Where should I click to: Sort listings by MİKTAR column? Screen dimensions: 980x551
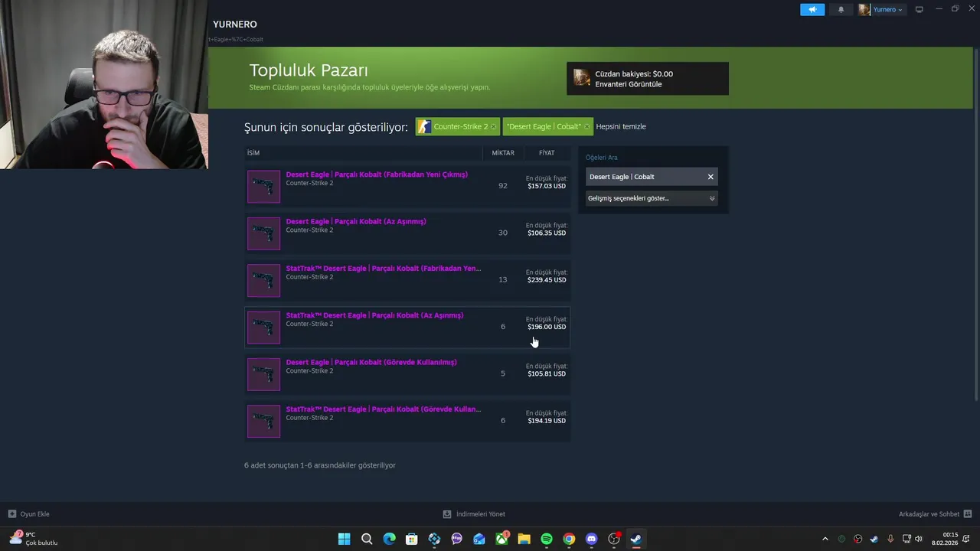(x=503, y=153)
